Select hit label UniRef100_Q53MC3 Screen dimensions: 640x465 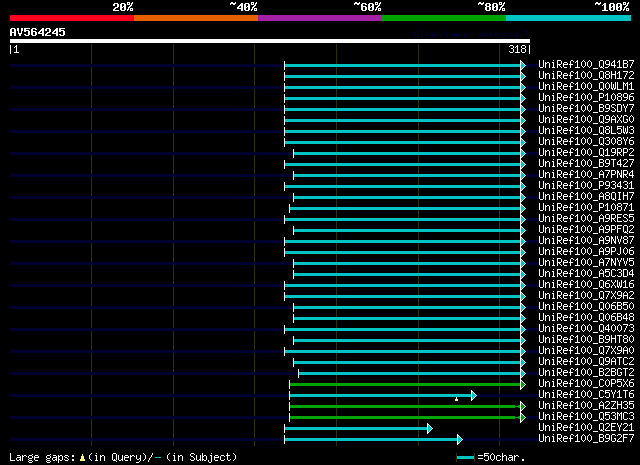pos(586,417)
